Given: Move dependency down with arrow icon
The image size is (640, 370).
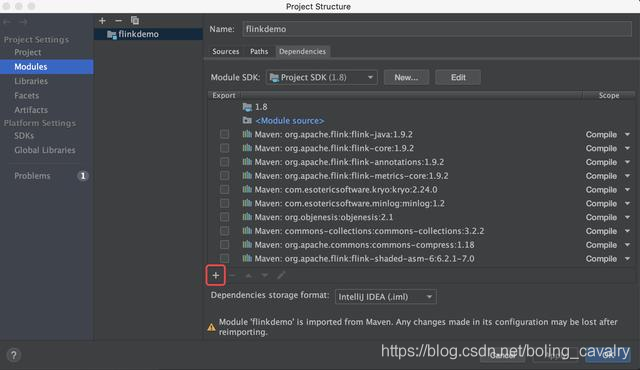Looking at the screenshot, I should [264, 275].
